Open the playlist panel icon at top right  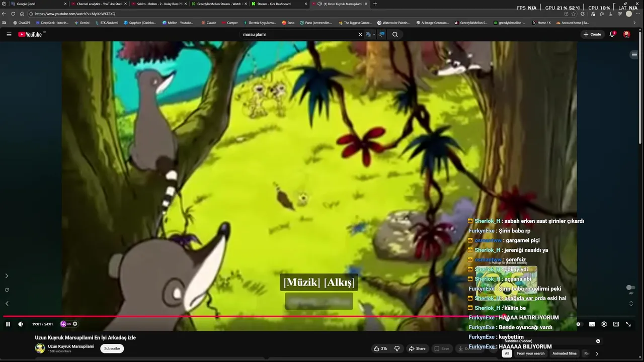634,54
